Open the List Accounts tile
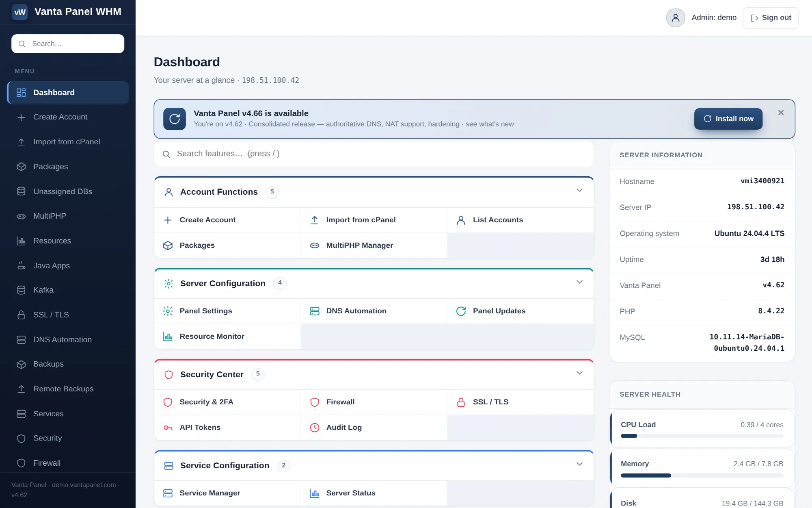Image resolution: width=812 pixels, height=508 pixels. [520, 220]
